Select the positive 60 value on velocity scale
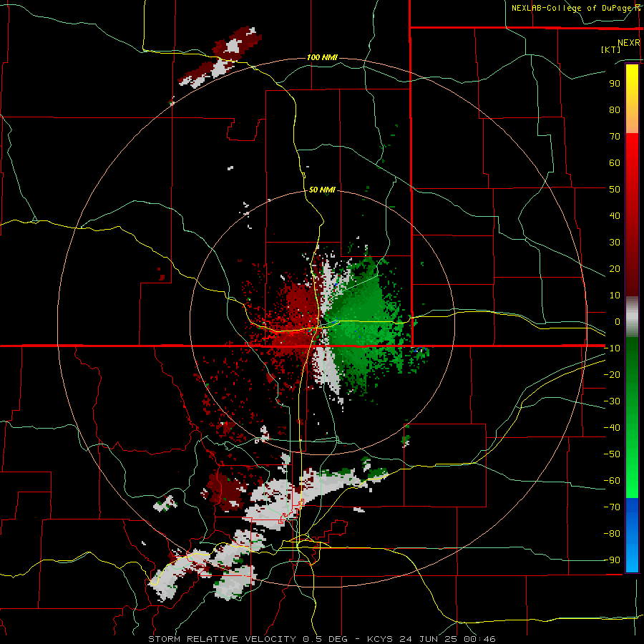The width and height of the screenshot is (644, 644). [x=615, y=162]
